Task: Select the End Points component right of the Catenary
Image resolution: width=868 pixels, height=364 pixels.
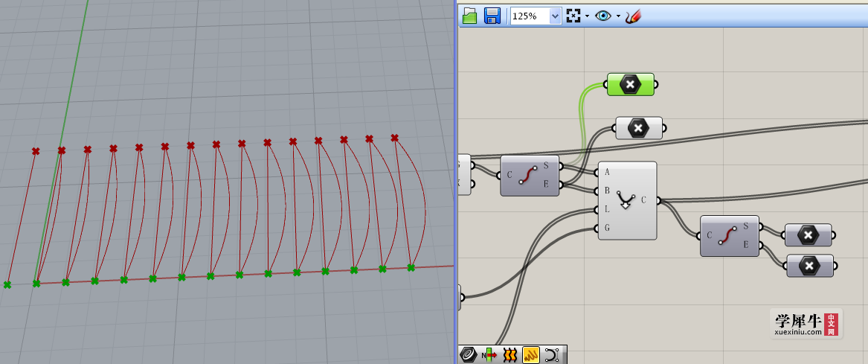Action: (730, 235)
